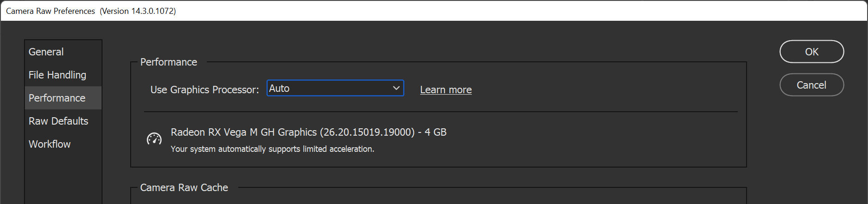Click the Radeon RX Vega graphics card name
Image resolution: width=868 pixels, height=204 pixels.
308,132
